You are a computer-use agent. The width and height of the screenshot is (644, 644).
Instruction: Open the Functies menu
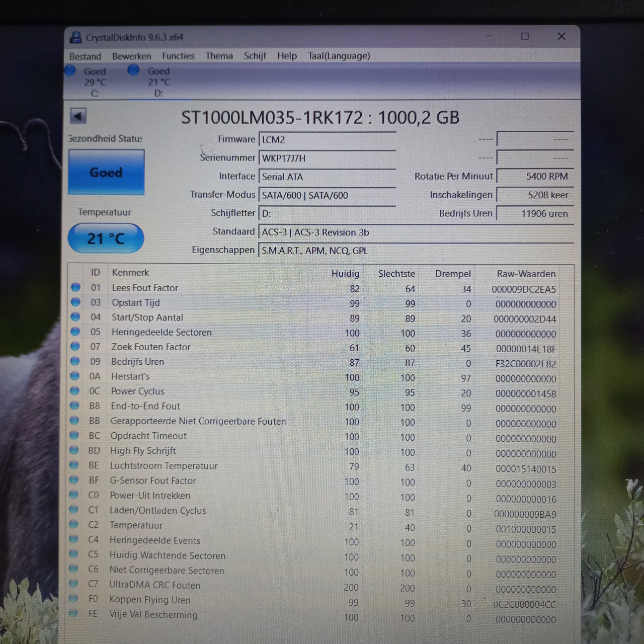[178, 56]
